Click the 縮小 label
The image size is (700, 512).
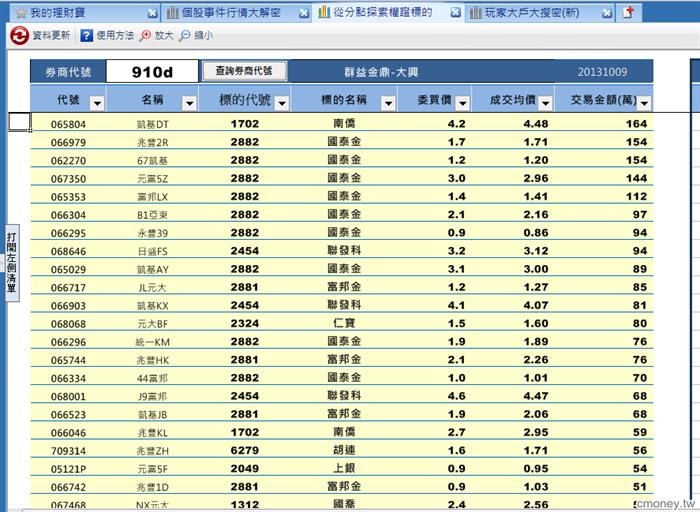point(204,35)
